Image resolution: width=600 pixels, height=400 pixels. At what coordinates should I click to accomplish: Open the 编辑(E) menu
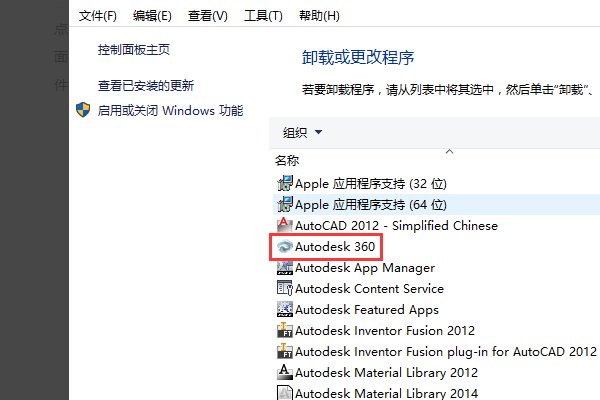(x=152, y=16)
